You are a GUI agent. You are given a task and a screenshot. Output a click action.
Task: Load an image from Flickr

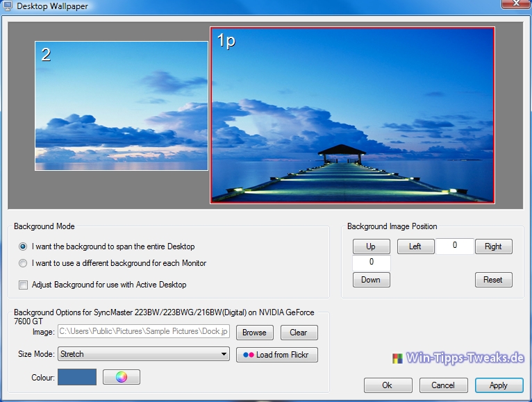coord(277,355)
